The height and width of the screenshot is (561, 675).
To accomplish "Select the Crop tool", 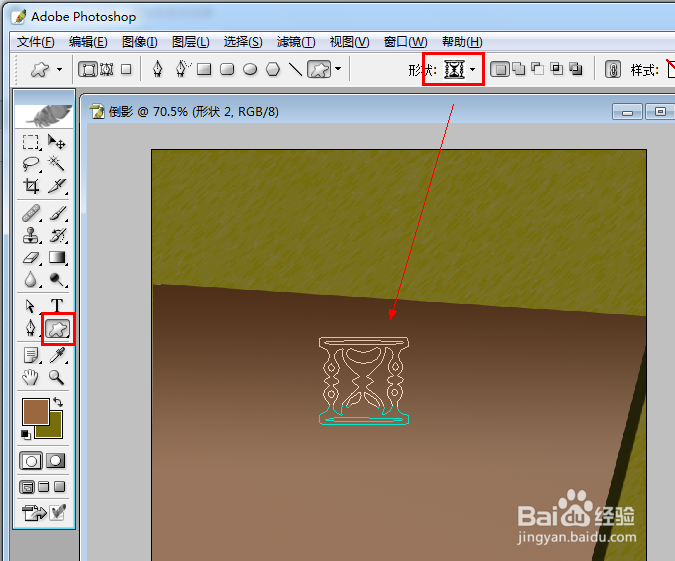I will pos(31,186).
